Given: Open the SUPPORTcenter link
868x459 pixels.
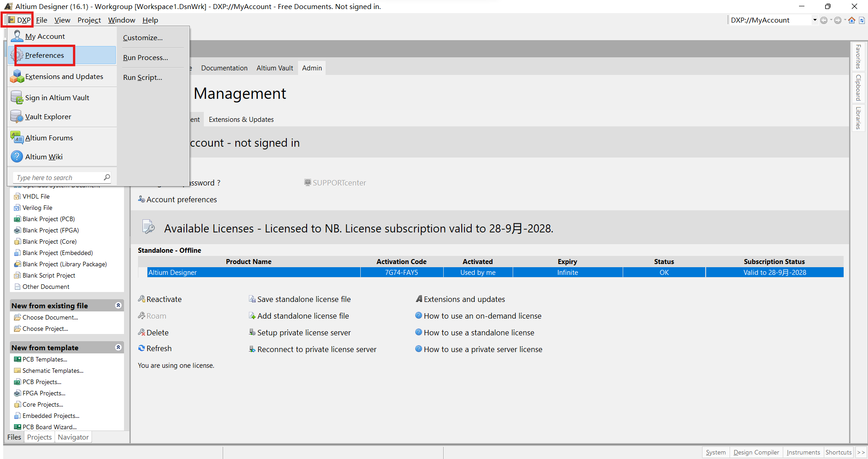Looking at the screenshot, I should pos(335,183).
